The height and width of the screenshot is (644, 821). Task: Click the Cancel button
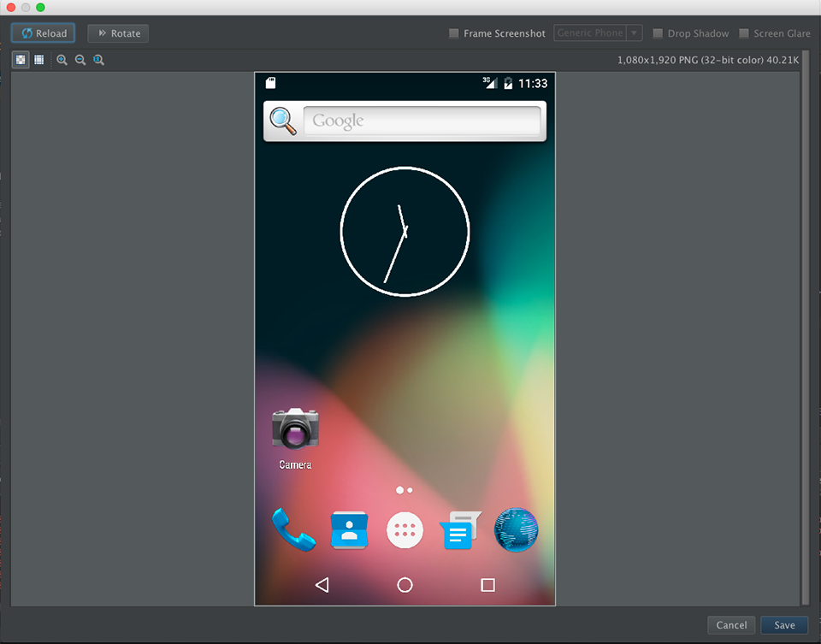731,625
